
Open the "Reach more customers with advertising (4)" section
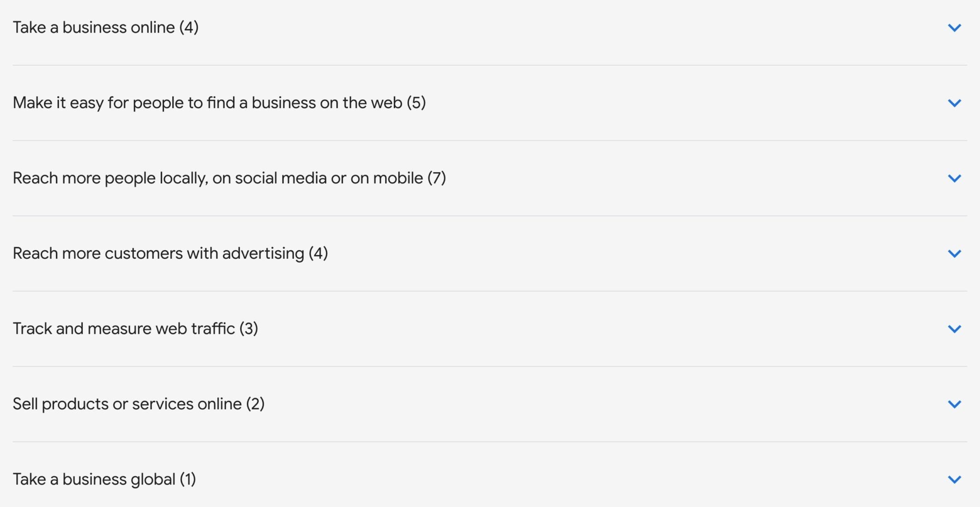pyautogui.click(x=170, y=253)
